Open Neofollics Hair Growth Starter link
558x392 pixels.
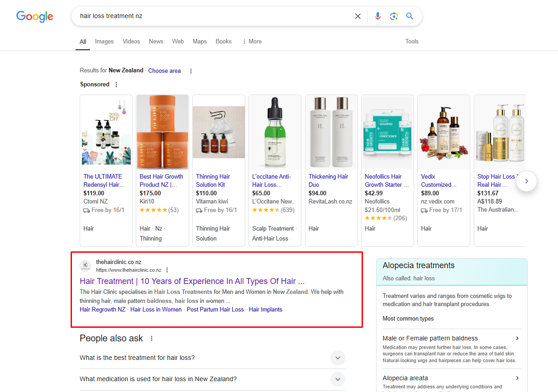(387, 180)
